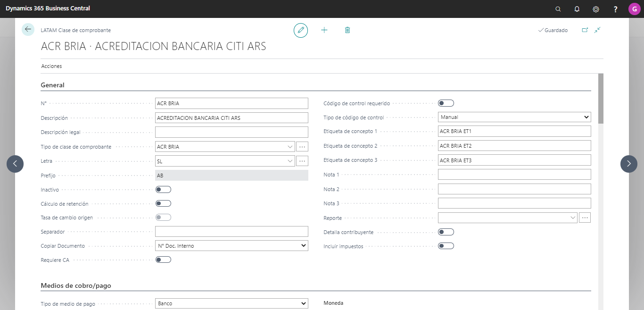
Task: Click the Nota 3 field
Action: (x=514, y=203)
